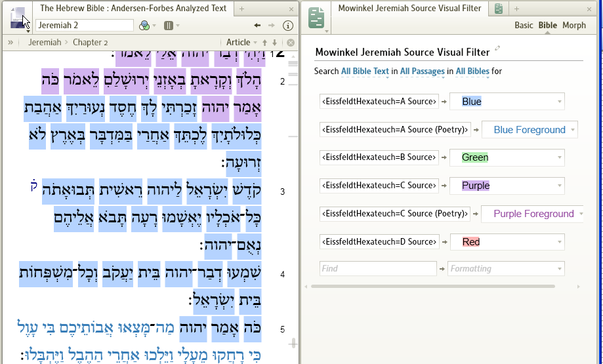
Task: Open the Visual Filter document panel menu icon
Action: tap(316, 18)
